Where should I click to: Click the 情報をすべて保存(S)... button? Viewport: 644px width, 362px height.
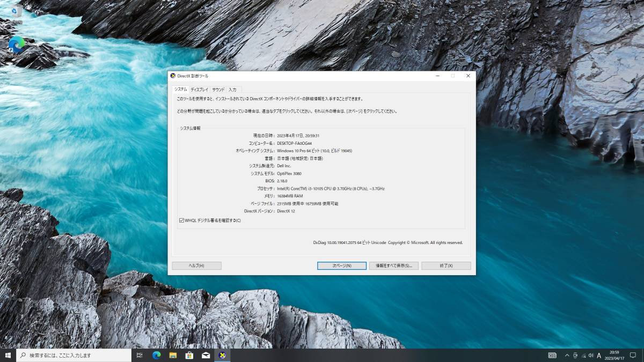(x=394, y=265)
